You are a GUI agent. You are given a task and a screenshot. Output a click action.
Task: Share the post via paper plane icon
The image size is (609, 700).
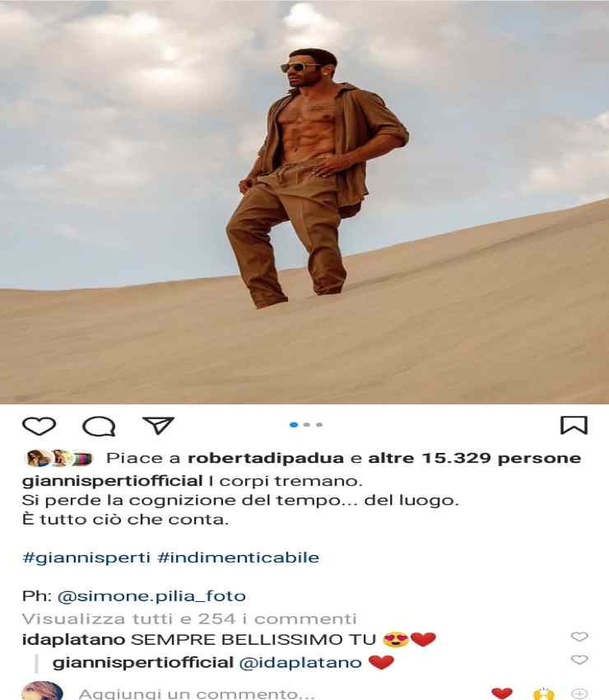[x=158, y=426]
